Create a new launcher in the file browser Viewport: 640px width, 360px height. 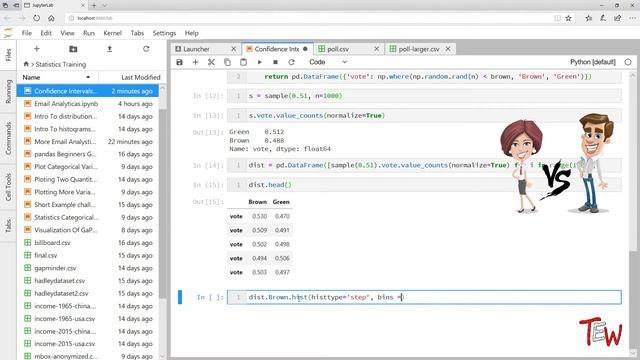click(36, 49)
